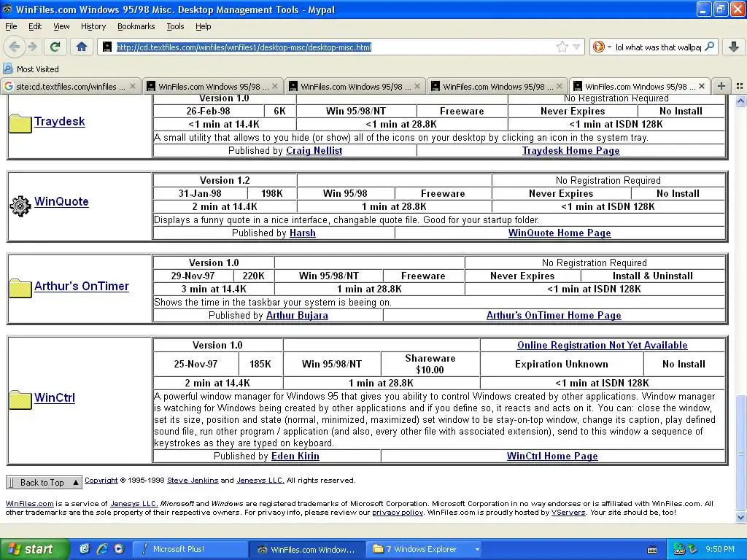The width and height of the screenshot is (747, 560).
Task: Click the Traydesk folder icon
Action: point(20,123)
